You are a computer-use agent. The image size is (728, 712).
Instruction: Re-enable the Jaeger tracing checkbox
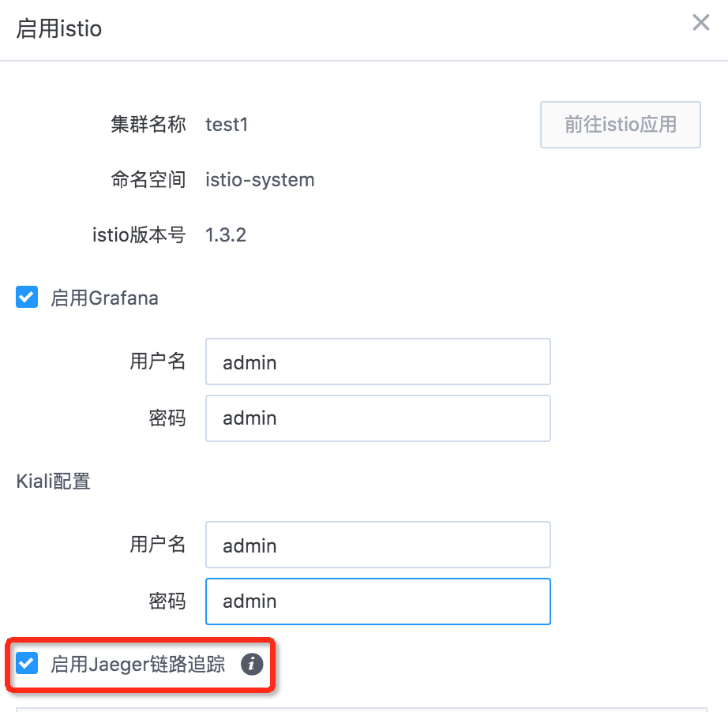(x=26, y=664)
